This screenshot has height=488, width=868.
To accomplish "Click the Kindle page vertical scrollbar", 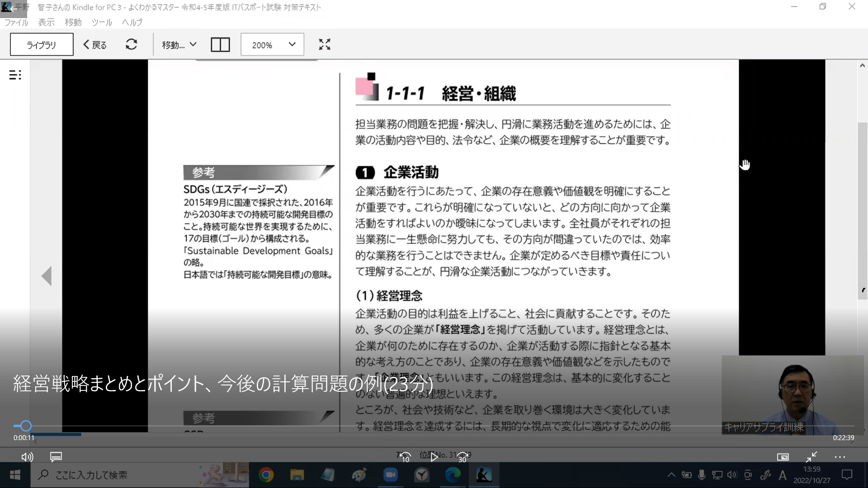I will pyautogui.click(x=862, y=211).
